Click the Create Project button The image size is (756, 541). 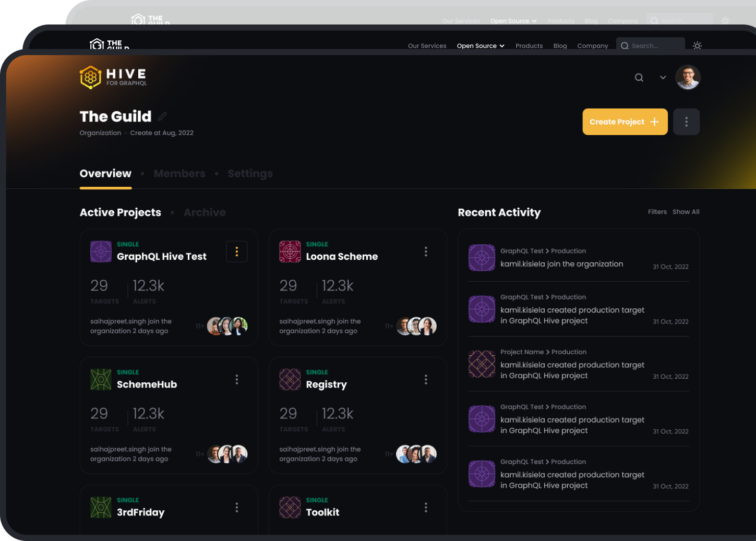point(625,121)
